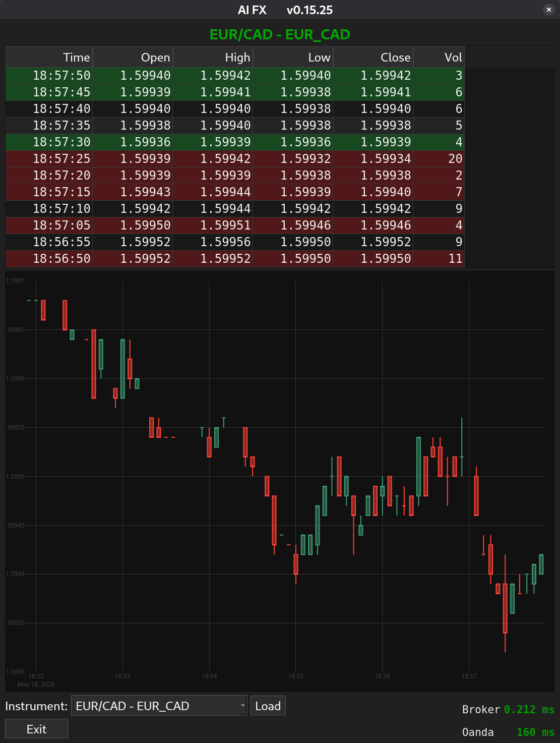Select the 18:57:30 time cell
Viewport: 560px width, 743px height.
point(49,142)
